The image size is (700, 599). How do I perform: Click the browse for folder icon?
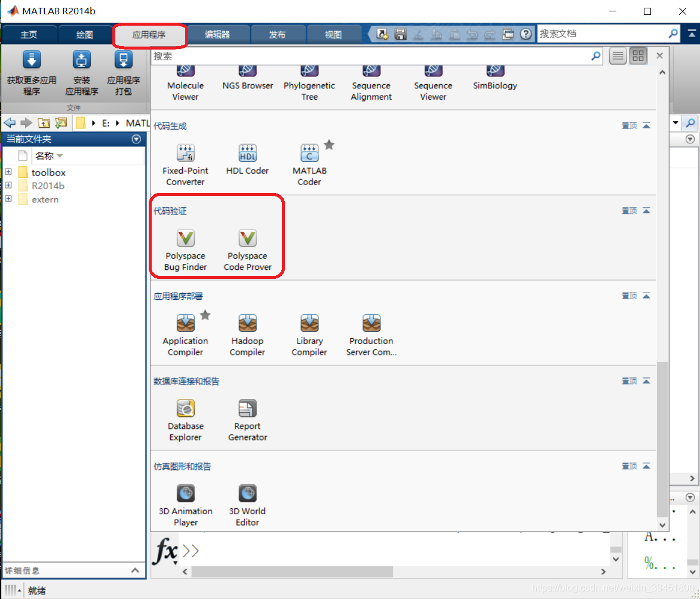tap(61, 123)
